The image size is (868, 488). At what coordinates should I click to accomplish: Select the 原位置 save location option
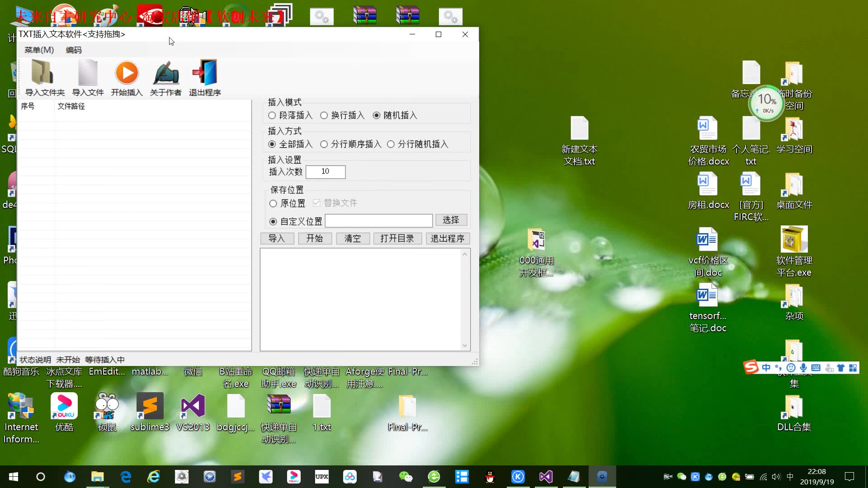coord(273,204)
